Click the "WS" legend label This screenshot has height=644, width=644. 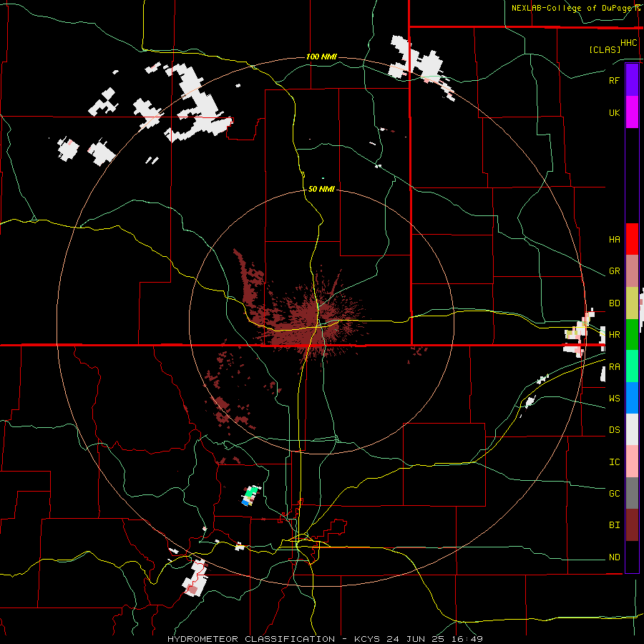614,398
